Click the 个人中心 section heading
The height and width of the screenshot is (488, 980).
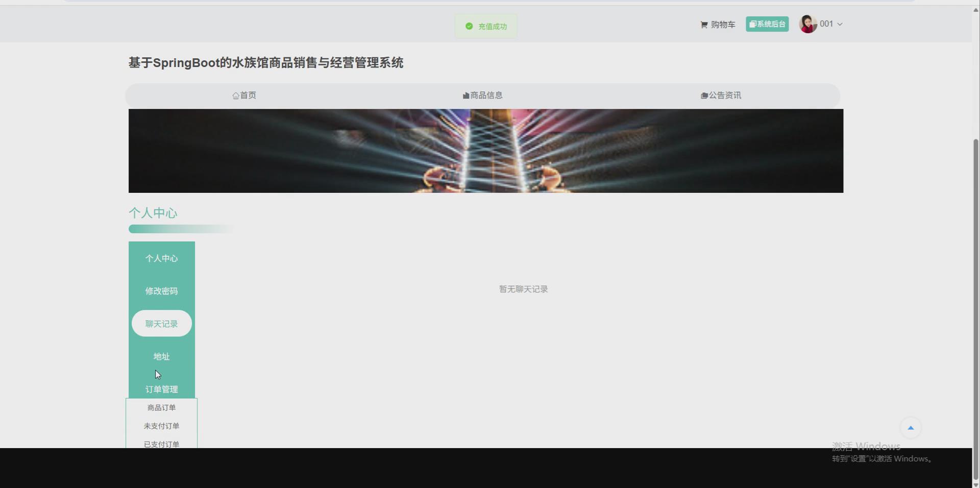coord(153,213)
